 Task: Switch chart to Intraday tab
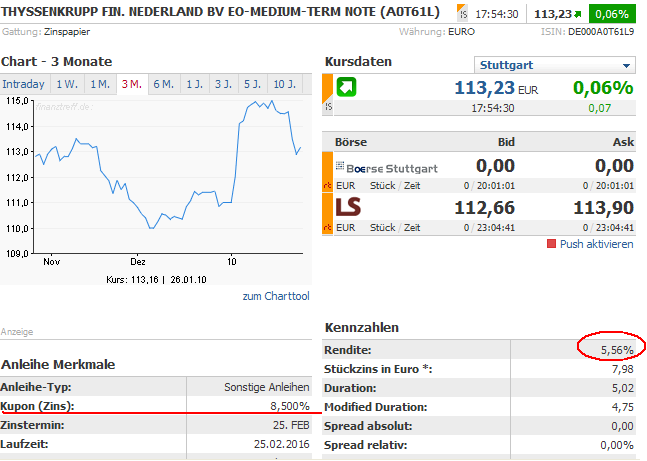click(24, 84)
